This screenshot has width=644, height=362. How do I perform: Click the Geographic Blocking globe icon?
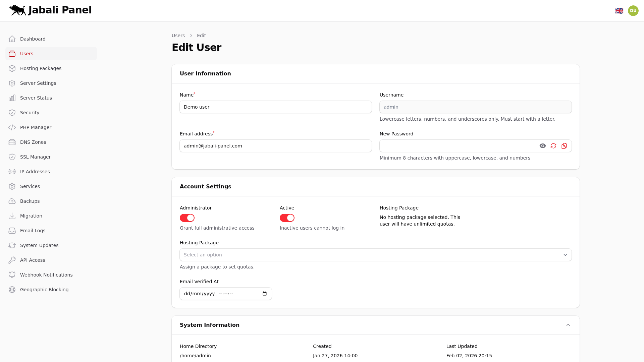(12, 290)
